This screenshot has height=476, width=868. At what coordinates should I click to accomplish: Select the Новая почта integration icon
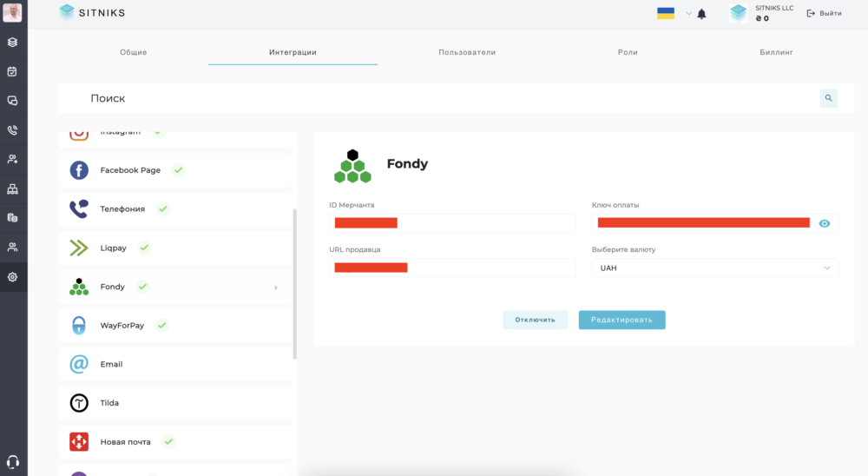pos(79,441)
